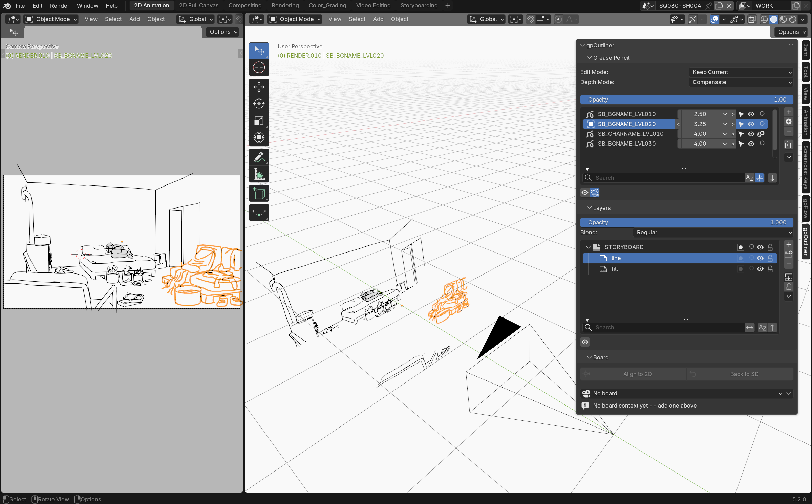Toggle visibility of SB_CHARNAME_LVL010 object
Viewport: 812px width, 504px height.
tap(751, 134)
